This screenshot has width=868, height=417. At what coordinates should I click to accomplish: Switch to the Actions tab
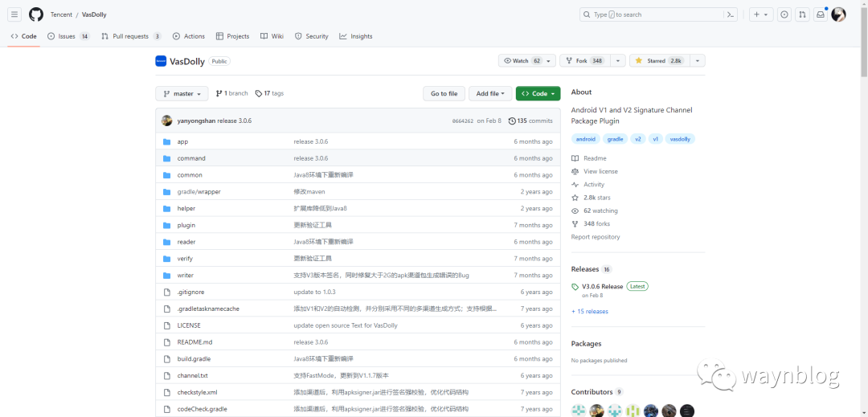[189, 36]
